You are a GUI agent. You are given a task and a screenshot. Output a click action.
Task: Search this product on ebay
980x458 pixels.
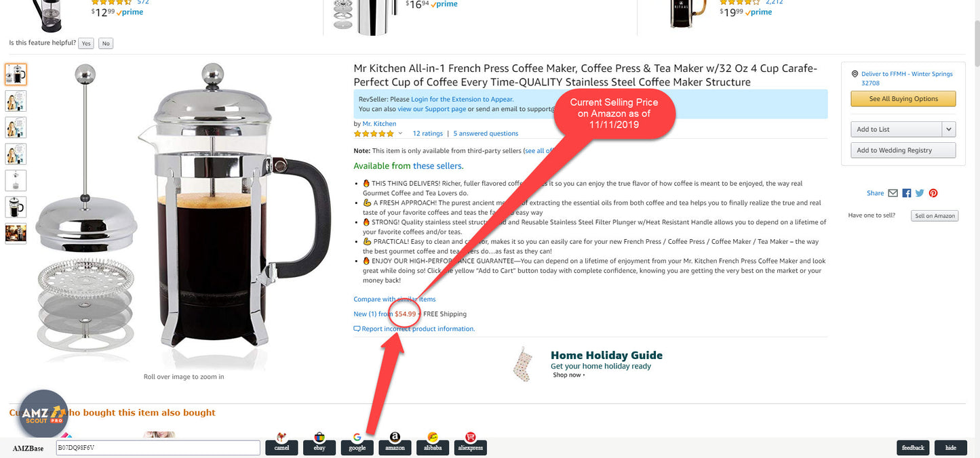[319, 444]
